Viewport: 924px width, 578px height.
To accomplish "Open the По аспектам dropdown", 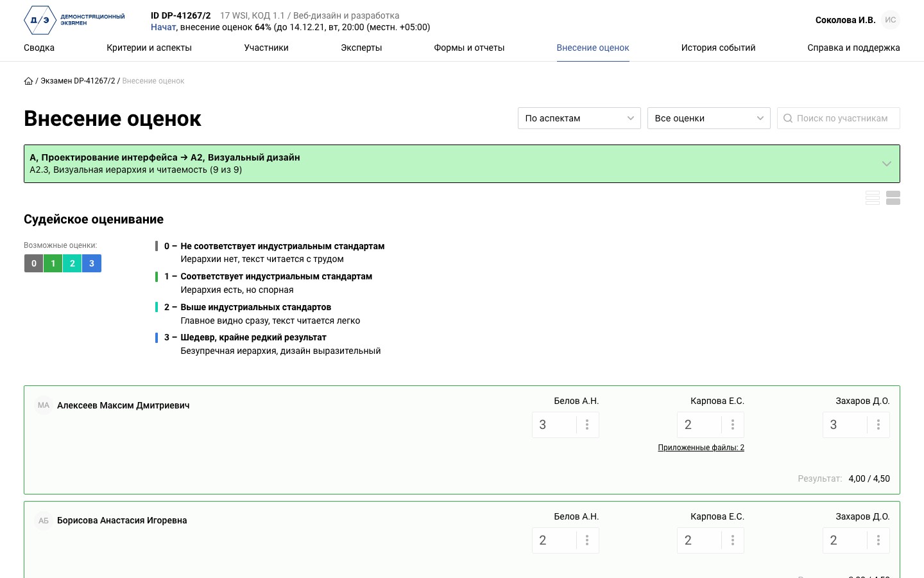I will pos(579,118).
